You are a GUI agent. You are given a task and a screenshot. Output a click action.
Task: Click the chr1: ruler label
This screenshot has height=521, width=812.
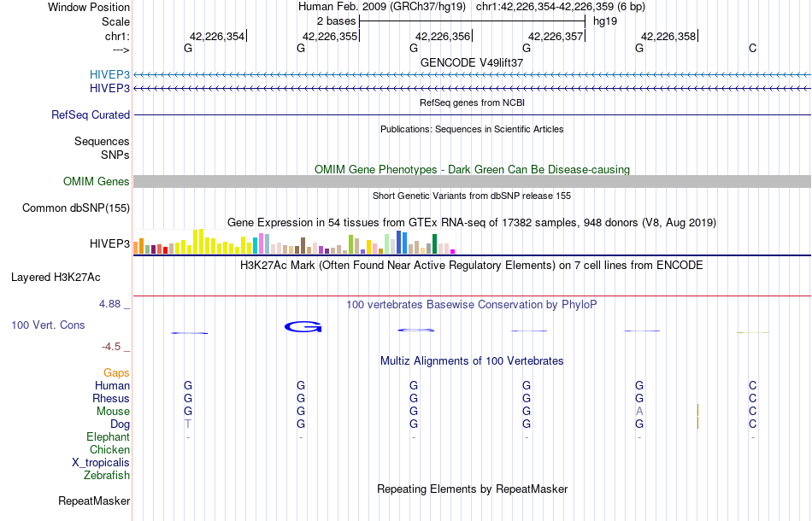click(x=117, y=36)
